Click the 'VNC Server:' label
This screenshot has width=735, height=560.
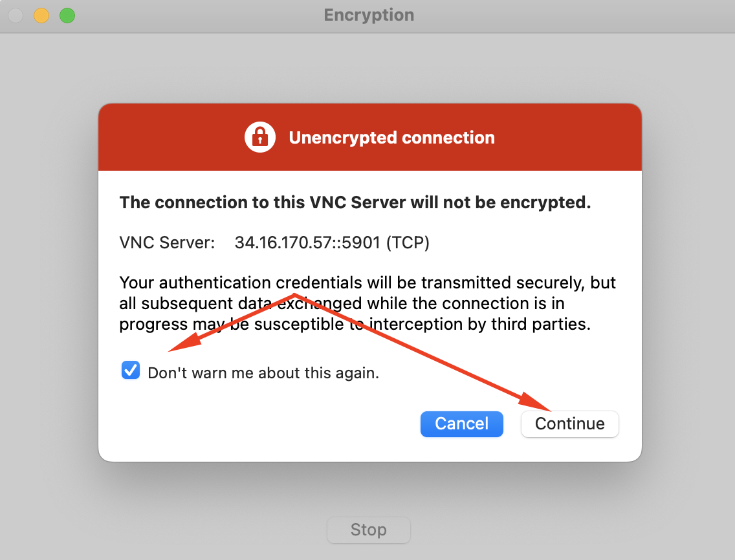pyautogui.click(x=167, y=242)
